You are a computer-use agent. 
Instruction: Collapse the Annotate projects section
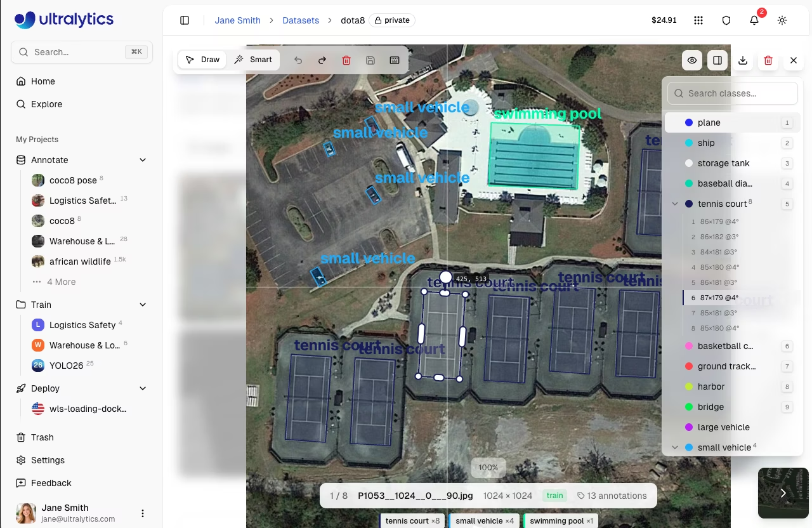(x=143, y=160)
